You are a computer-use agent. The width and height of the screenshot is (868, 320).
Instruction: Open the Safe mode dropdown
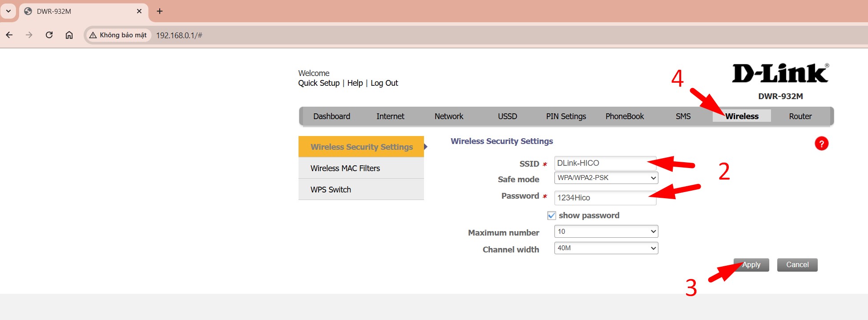[606, 178]
